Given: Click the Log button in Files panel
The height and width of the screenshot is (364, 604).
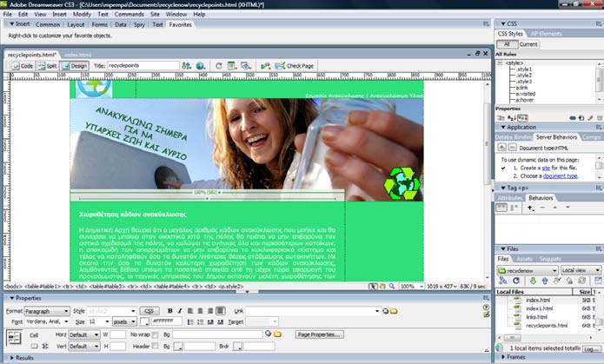Looking at the screenshot, I should (x=591, y=348).
